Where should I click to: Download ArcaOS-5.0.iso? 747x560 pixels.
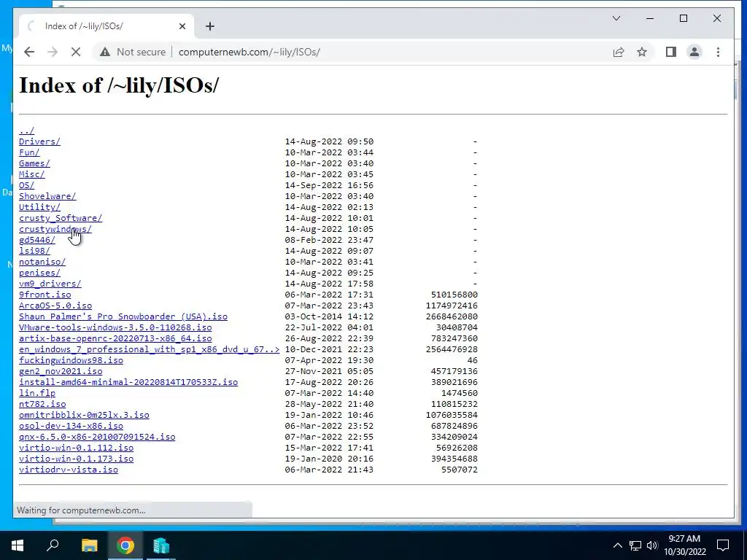click(x=55, y=306)
